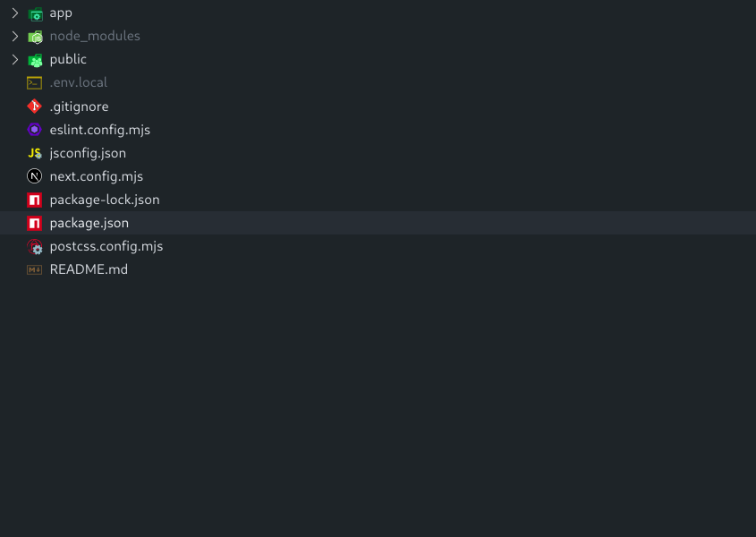The image size is (756, 537).
Task: Click the public folder icon
Action: (35, 60)
